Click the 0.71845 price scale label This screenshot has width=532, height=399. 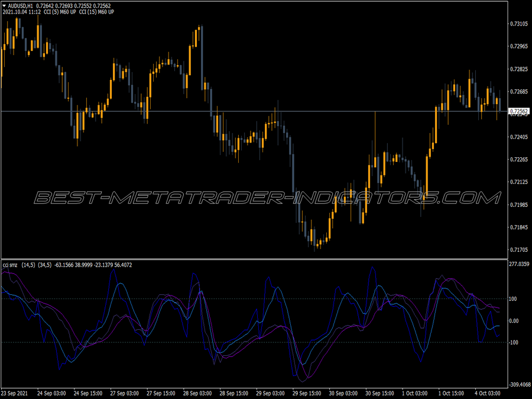(519, 228)
